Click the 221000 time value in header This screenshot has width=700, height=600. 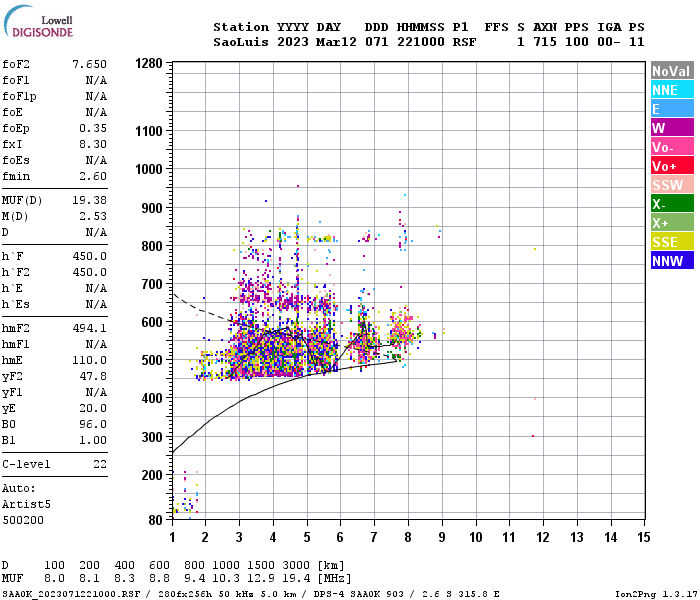(421, 42)
